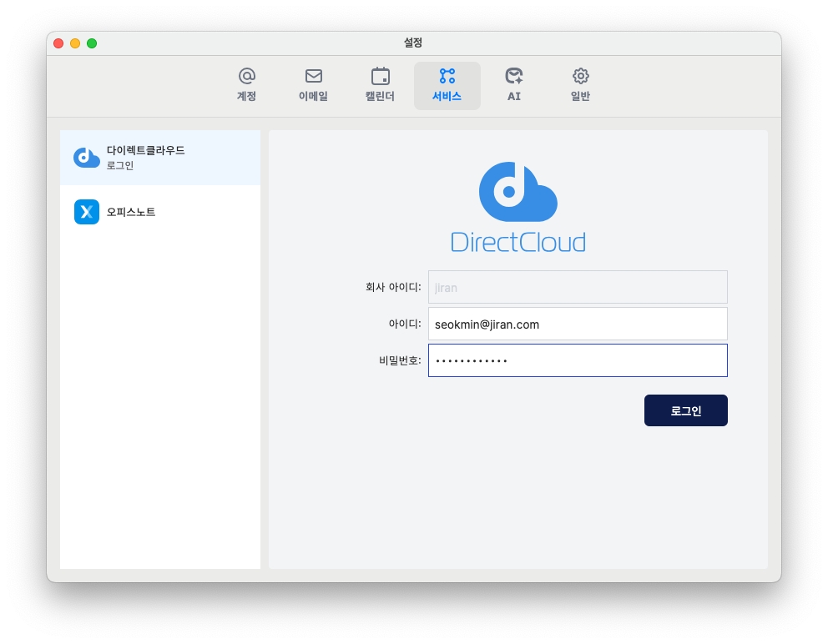This screenshot has height=644, width=828.
Task: Click the gear icon for 일반
Action: (x=581, y=76)
